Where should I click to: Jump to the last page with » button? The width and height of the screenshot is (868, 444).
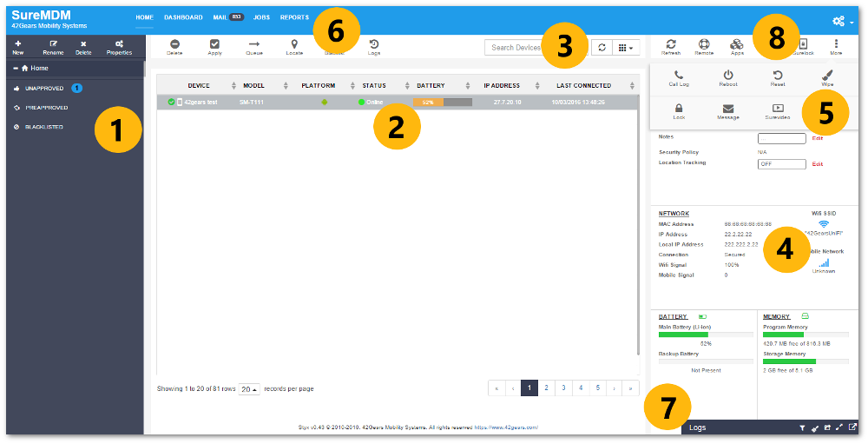point(631,388)
